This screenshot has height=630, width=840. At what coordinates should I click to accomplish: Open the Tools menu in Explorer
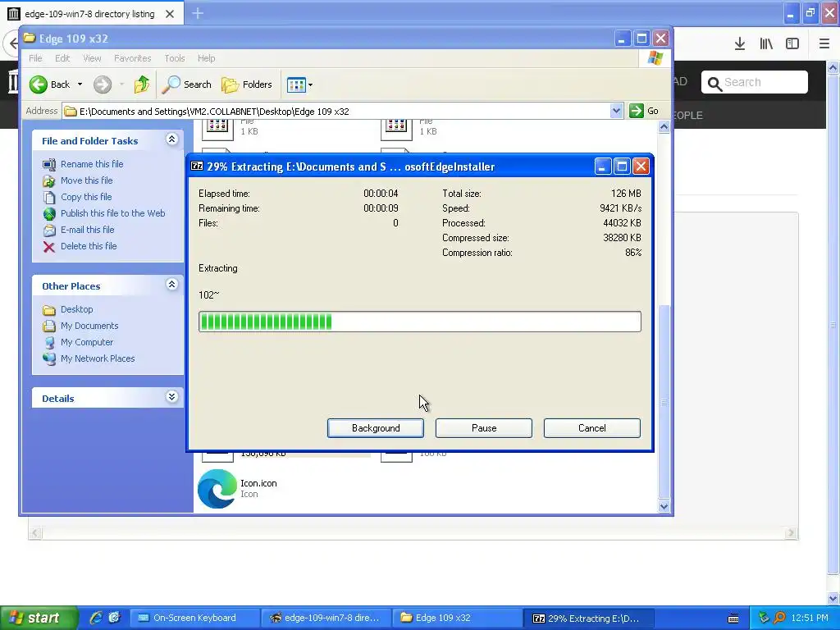[175, 58]
